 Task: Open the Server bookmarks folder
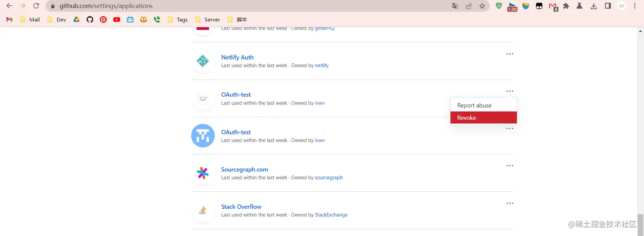207,20
